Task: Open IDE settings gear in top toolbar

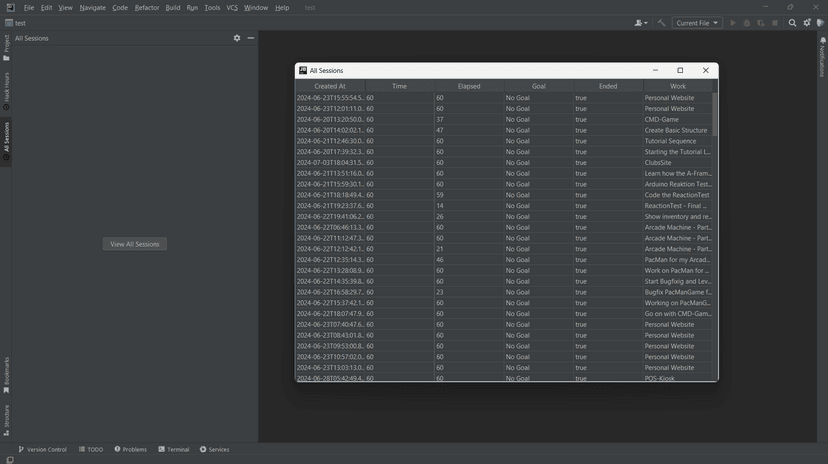Action: (x=807, y=23)
